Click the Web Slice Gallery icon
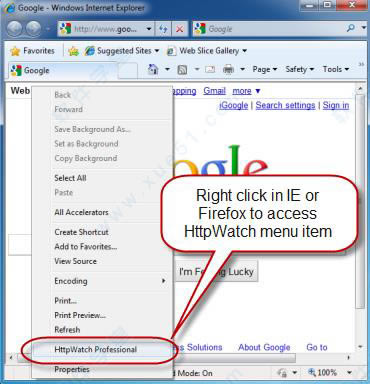 coord(171,51)
